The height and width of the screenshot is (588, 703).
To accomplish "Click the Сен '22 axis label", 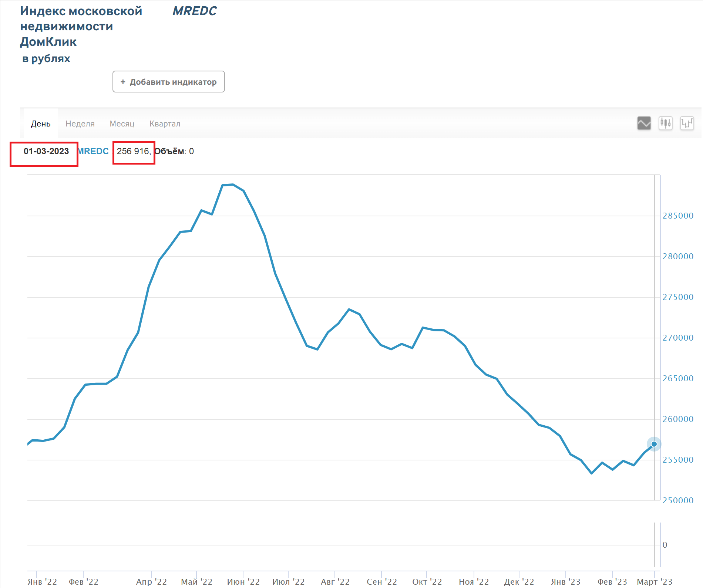I will (x=381, y=582).
